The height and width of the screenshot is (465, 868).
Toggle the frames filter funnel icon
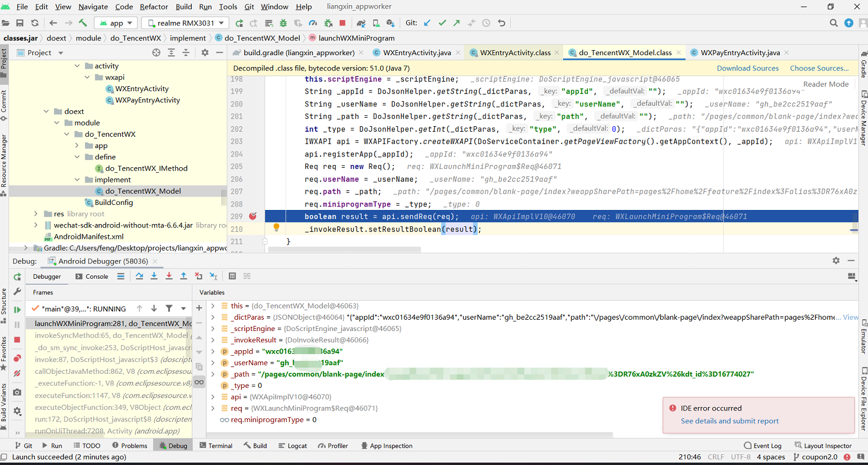point(169,308)
